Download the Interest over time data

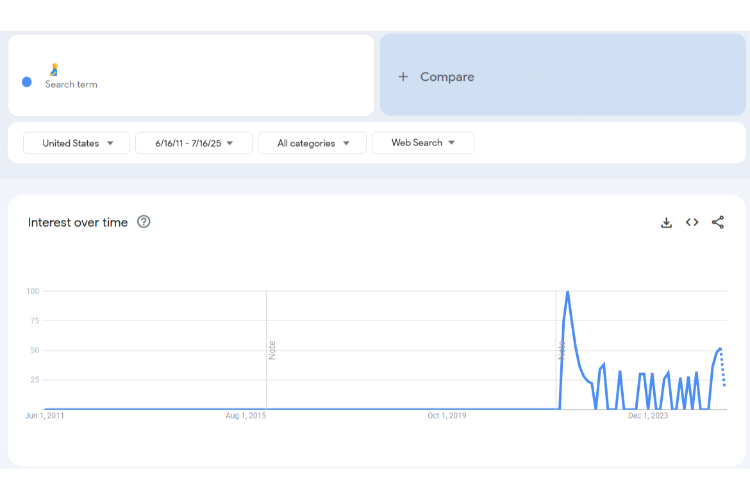coord(666,222)
